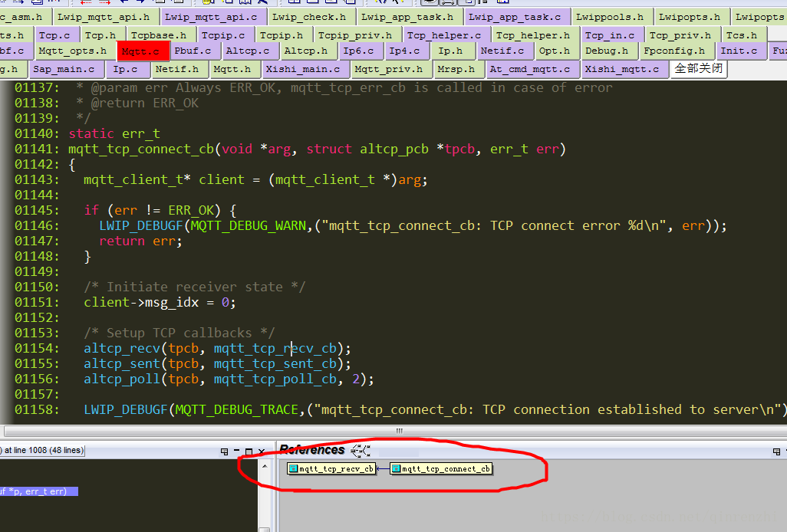Select the Tcp_in.c tab
787x532 pixels.
point(612,35)
